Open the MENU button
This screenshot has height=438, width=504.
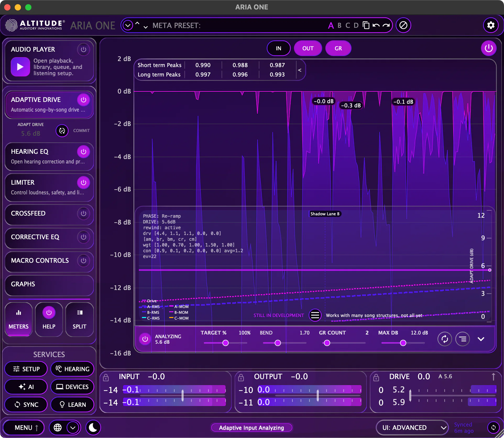coord(23,428)
